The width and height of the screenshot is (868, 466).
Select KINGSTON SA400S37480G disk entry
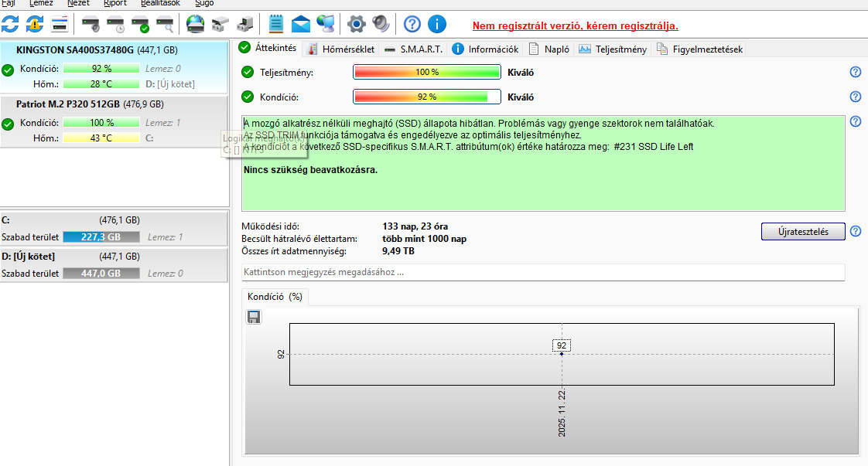(114, 66)
